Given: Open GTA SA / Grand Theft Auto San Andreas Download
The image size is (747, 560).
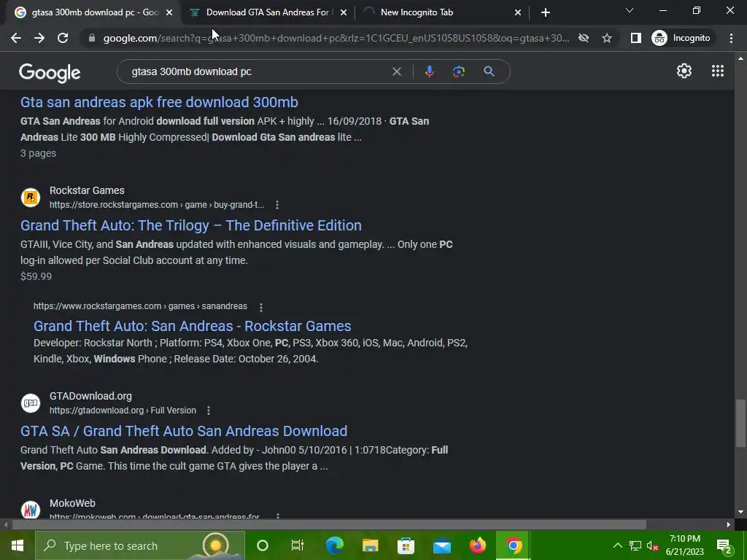Looking at the screenshot, I should pos(184,431).
